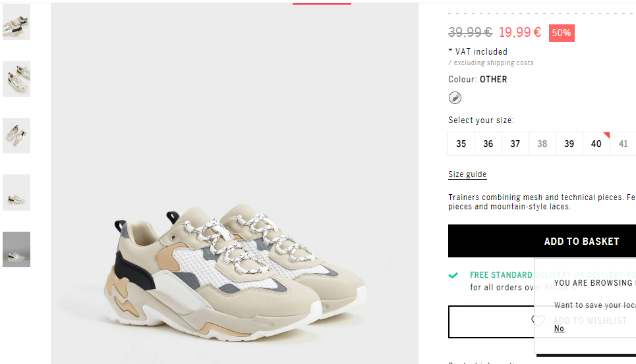Image resolution: width=636 pixels, height=364 pixels.
Task: Click the 50% discount badge
Action: tap(562, 33)
